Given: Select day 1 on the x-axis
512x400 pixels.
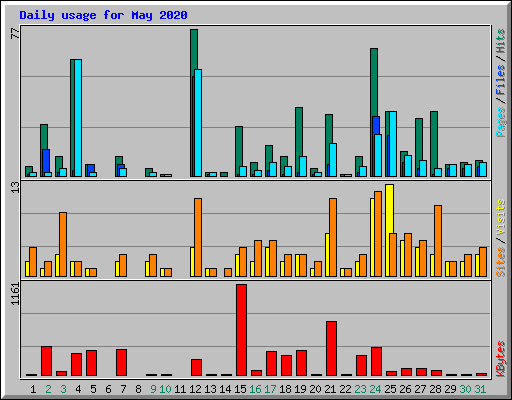Looking at the screenshot, I should click(x=33, y=389).
